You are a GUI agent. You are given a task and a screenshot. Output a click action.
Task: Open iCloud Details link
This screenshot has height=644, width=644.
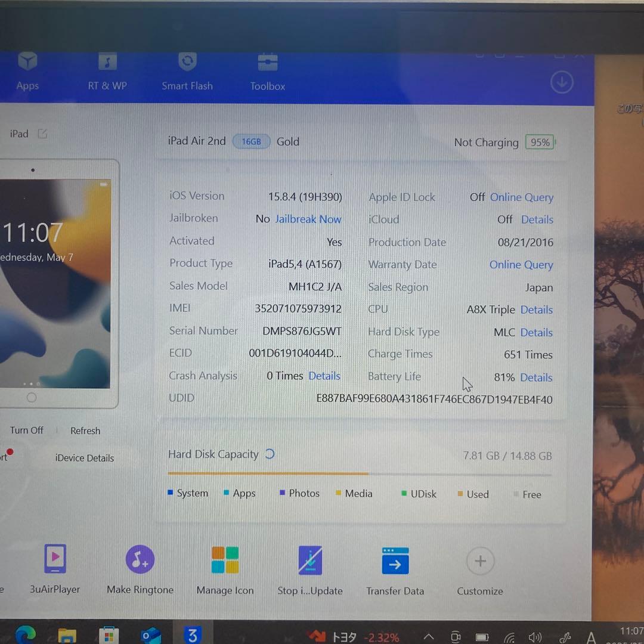point(537,219)
